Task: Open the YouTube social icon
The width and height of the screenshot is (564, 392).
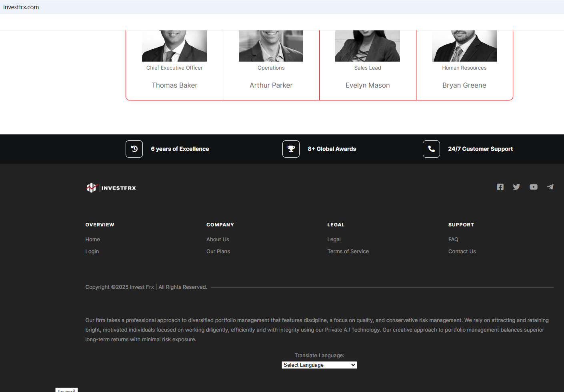Action: click(x=534, y=187)
